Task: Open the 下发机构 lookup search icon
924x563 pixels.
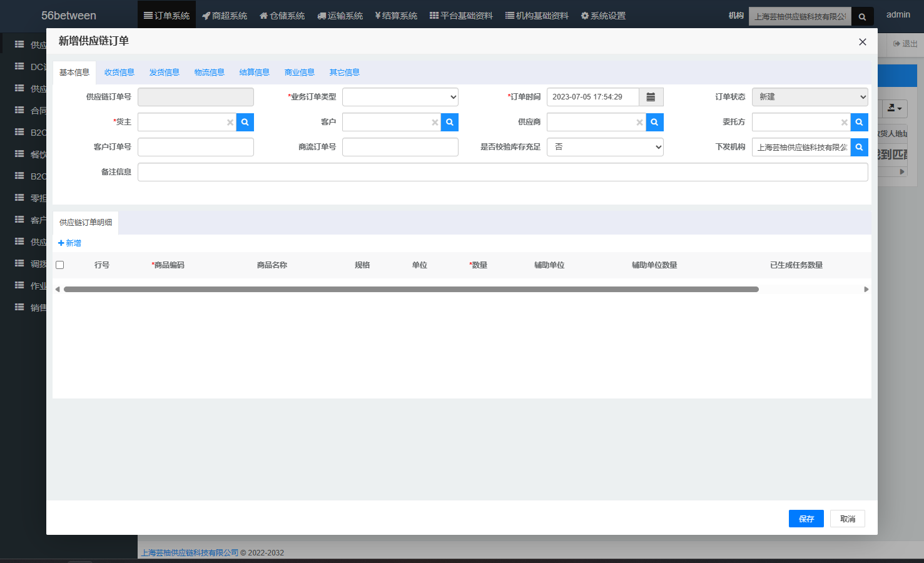Action: (860, 147)
